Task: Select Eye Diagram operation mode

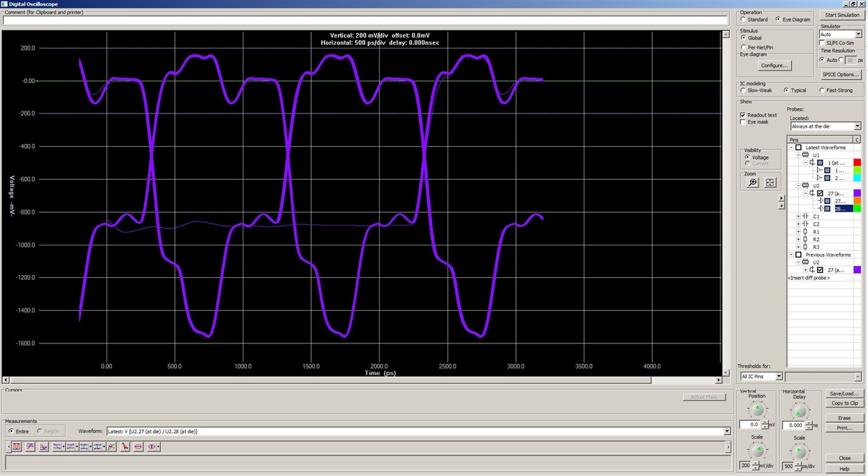Action: pos(778,19)
